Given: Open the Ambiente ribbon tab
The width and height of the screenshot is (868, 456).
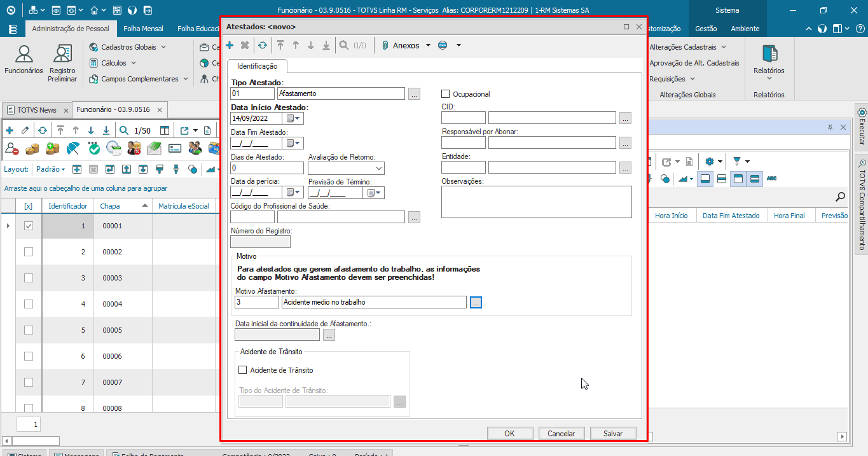Looking at the screenshot, I should tap(745, 29).
